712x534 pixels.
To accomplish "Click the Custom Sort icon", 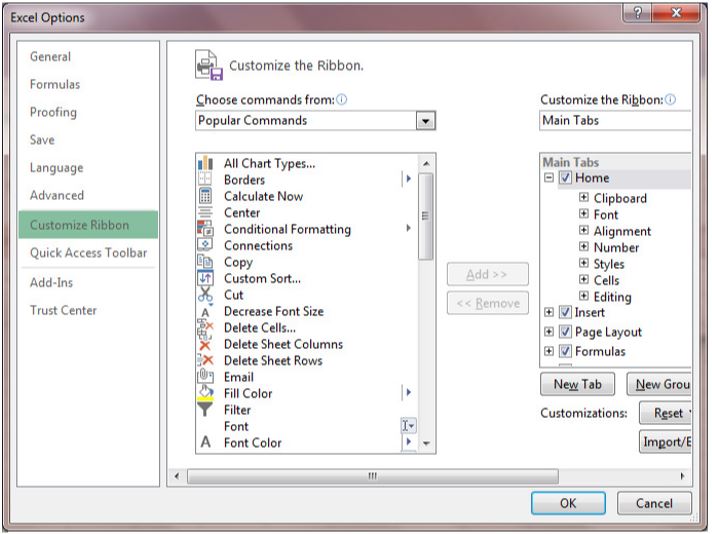I will point(205,278).
